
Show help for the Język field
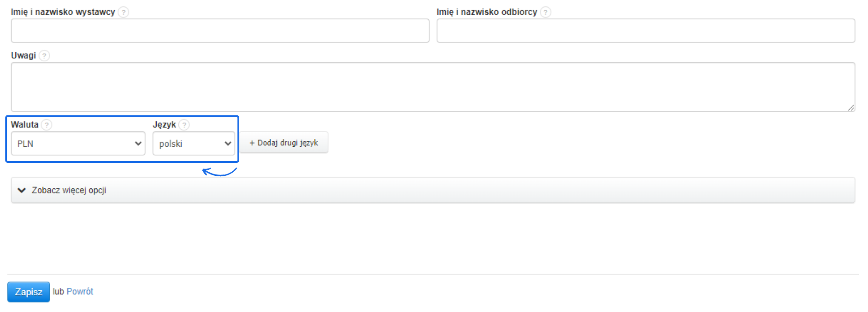pos(184,125)
